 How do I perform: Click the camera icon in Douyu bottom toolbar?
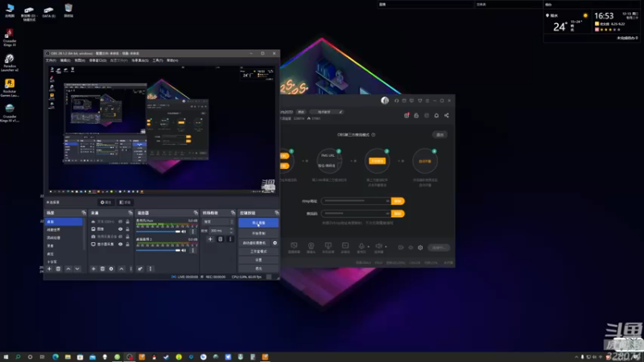311,248
